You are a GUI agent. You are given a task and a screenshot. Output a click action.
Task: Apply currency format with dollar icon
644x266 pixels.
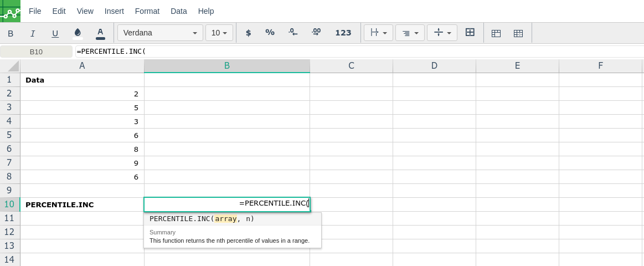pyautogui.click(x=248, y=33)
